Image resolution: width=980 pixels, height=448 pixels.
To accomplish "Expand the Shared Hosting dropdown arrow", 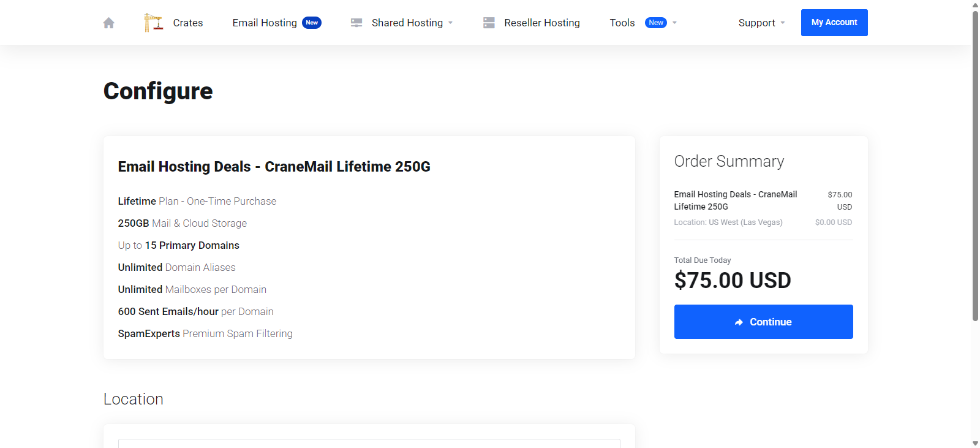I will click(x=451, y=23).
